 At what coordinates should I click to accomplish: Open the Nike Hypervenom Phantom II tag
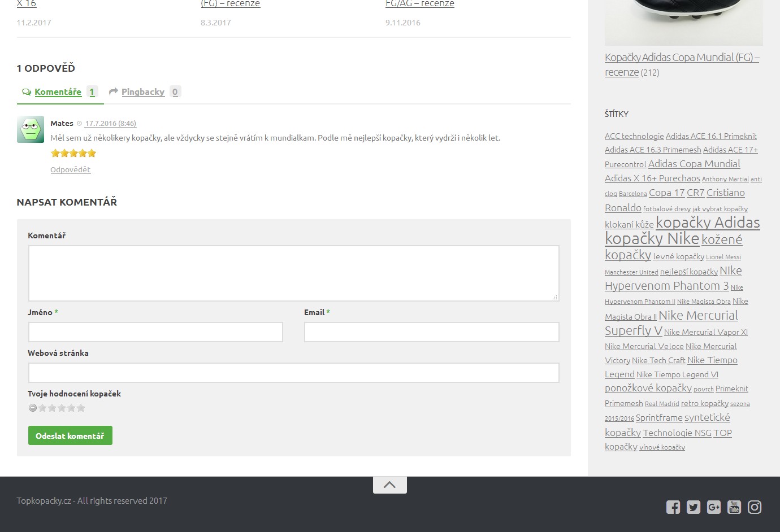[x=674, y=294]
